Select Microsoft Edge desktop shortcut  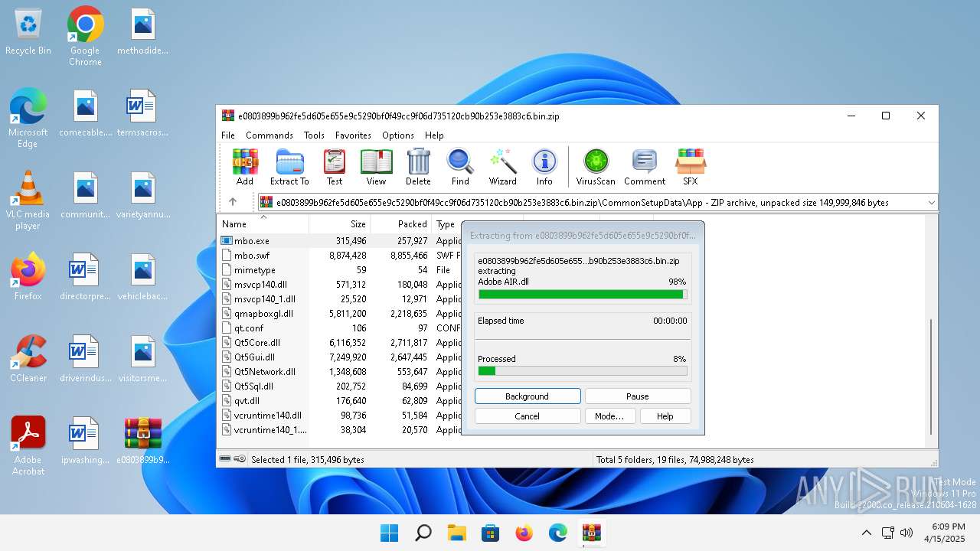click(x=28, y=117)
